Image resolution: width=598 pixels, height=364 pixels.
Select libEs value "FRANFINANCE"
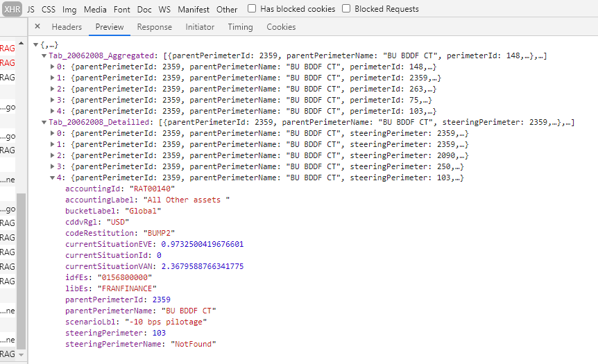tap(127, 288)
